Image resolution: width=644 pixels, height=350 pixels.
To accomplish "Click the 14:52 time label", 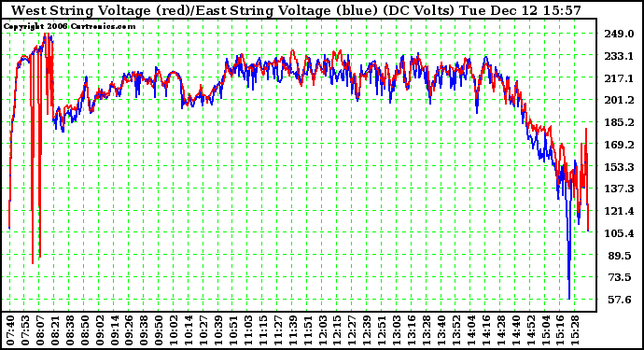I will [531, 330].
